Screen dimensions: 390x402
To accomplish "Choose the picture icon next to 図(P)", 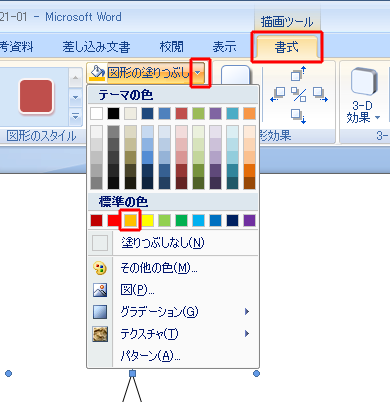I will (x=100, y=290).
